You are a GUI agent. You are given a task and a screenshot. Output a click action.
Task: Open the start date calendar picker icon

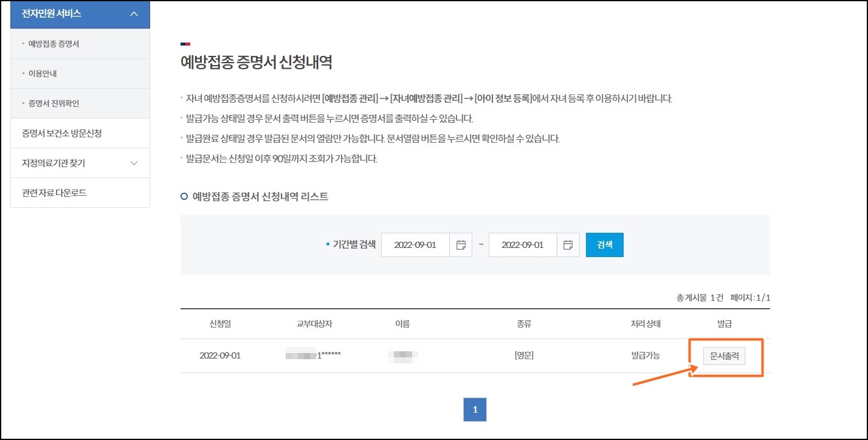point(461,245)
